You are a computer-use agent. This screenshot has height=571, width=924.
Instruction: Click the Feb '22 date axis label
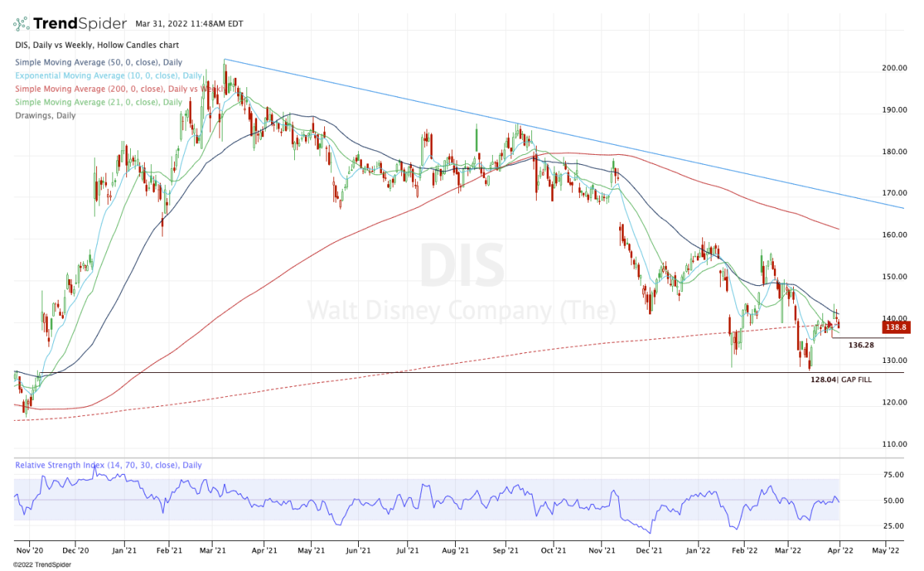tap(745, 551)
